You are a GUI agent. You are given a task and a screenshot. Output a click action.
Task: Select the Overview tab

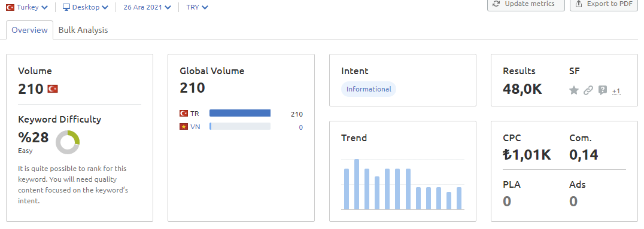coord(29,30)
